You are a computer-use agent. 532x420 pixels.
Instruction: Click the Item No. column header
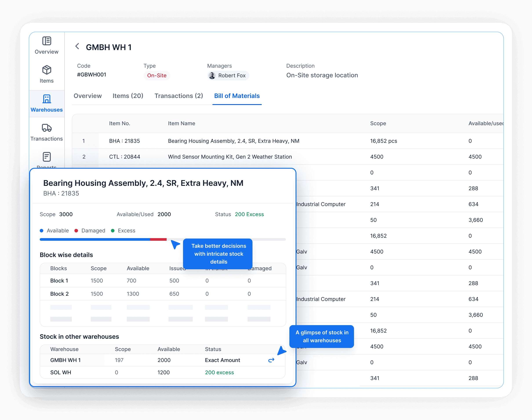(120, 123)
